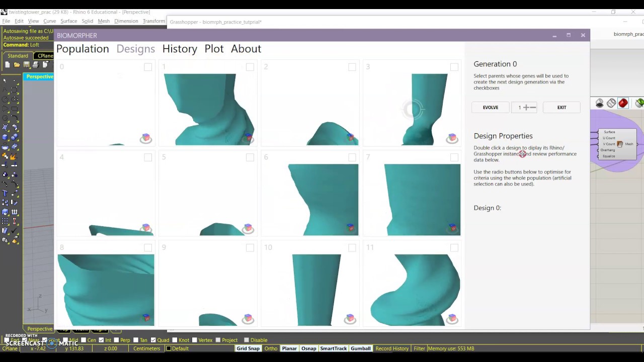Viewport: 644px width, 362px height.
Task: Click the Default layer black color swatch
Action: pyautogui.click(x=169, y=348)
